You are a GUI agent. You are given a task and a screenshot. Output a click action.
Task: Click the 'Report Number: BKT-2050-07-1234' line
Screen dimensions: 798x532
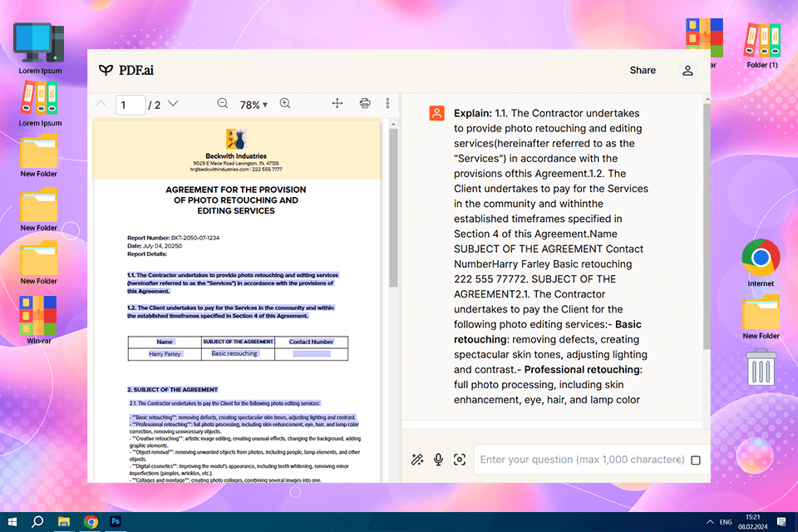click(x=173, y=238)
